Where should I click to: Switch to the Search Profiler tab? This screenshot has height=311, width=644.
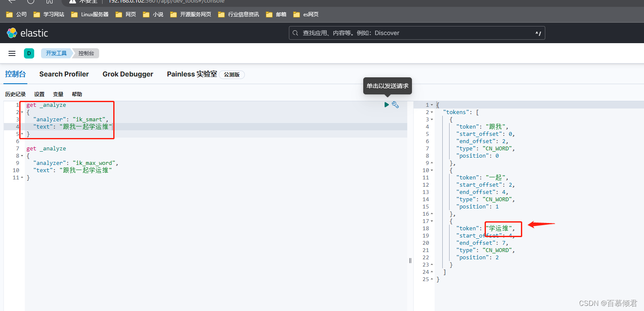64,74
